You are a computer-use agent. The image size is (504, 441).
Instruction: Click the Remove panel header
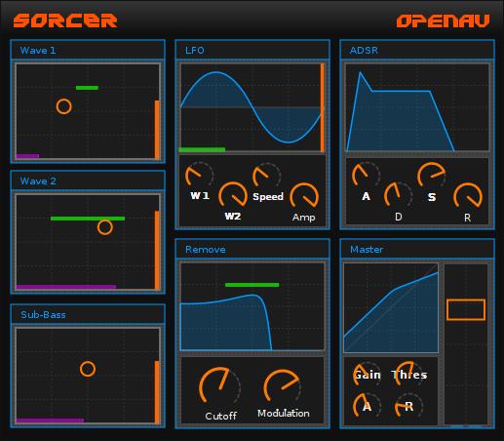tap(252, 250)
